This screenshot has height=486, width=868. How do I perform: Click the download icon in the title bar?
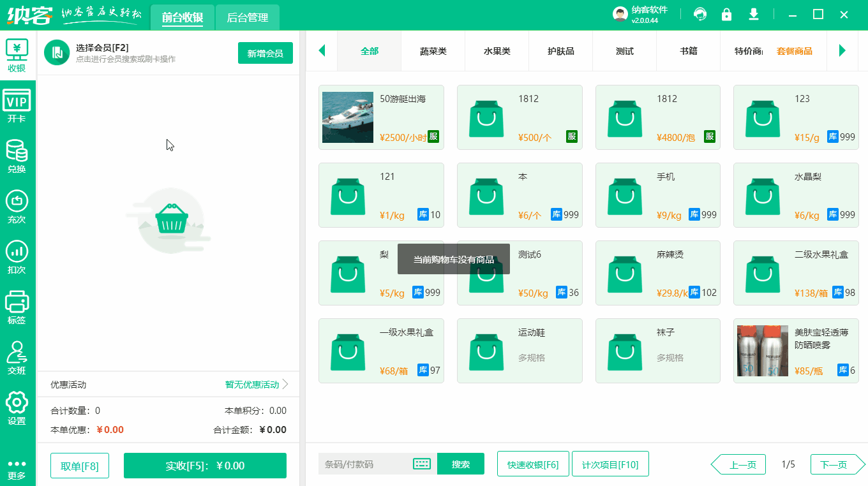753,13
